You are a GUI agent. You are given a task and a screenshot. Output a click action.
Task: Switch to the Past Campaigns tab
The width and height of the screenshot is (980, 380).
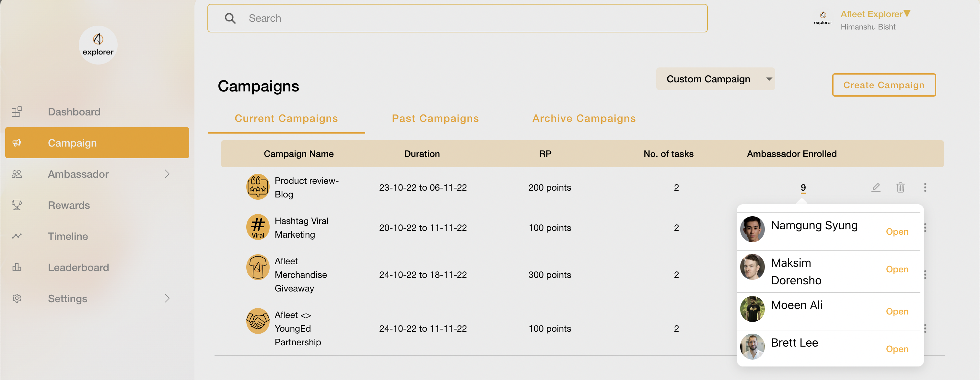(x=435, y=118)
